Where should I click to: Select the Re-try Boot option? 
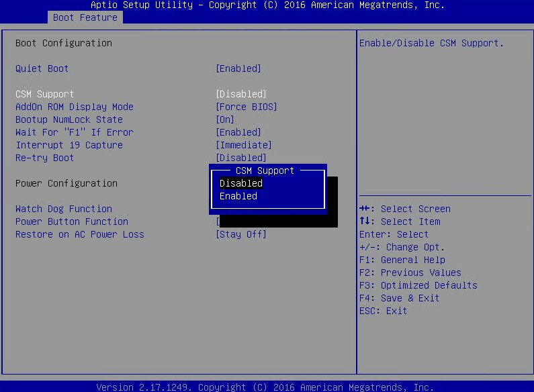44,158
